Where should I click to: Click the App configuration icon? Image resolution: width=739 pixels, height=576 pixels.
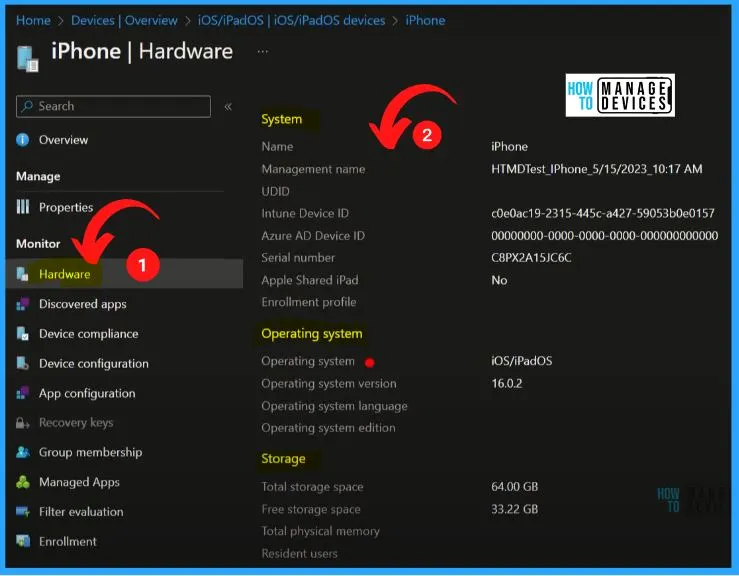(22, 393)
